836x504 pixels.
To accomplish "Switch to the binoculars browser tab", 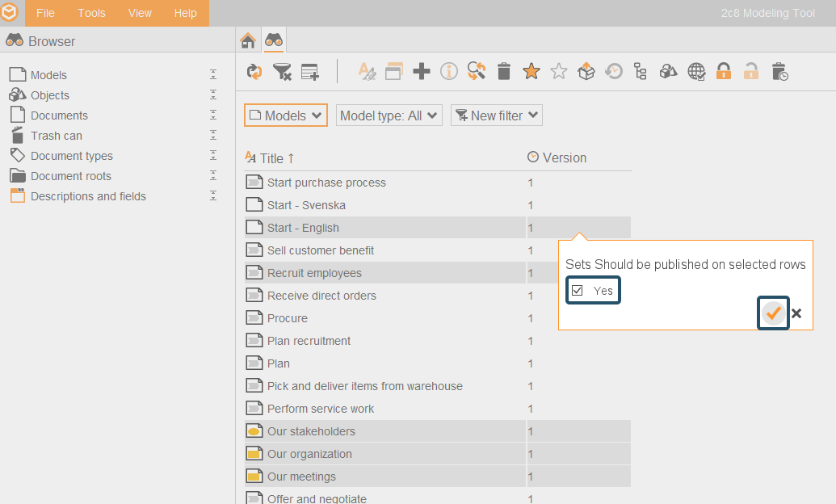I will pos(274,40).
